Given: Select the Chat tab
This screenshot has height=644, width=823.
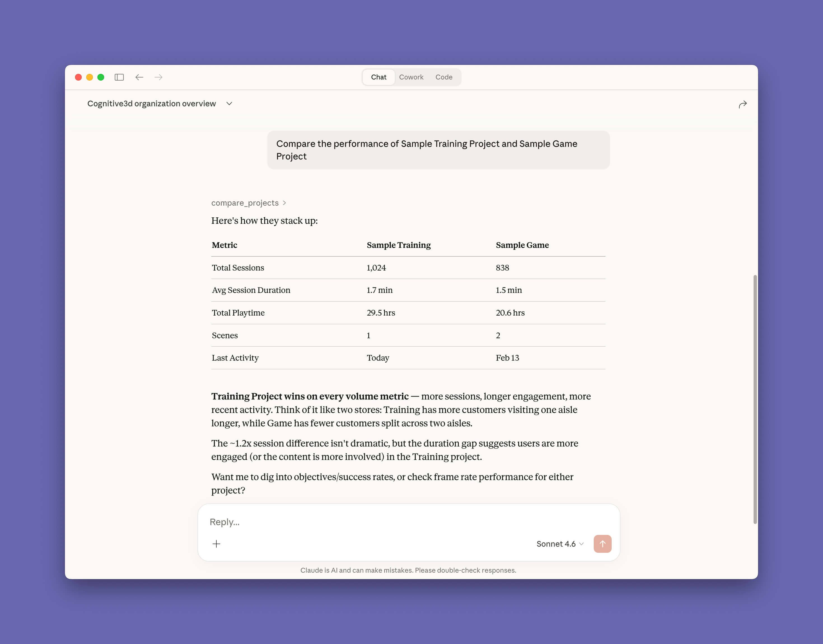Looking at the screenshot, I should pos(378,77).
